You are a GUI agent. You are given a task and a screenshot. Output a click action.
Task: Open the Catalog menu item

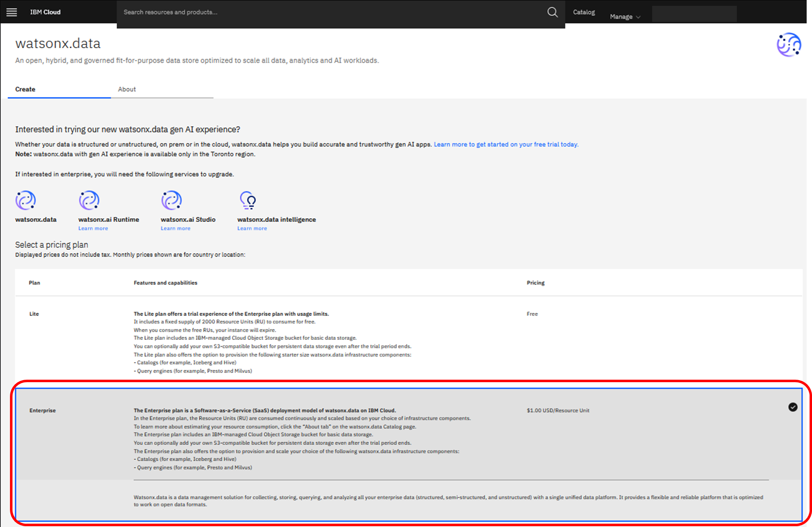[x=584, y=12]
